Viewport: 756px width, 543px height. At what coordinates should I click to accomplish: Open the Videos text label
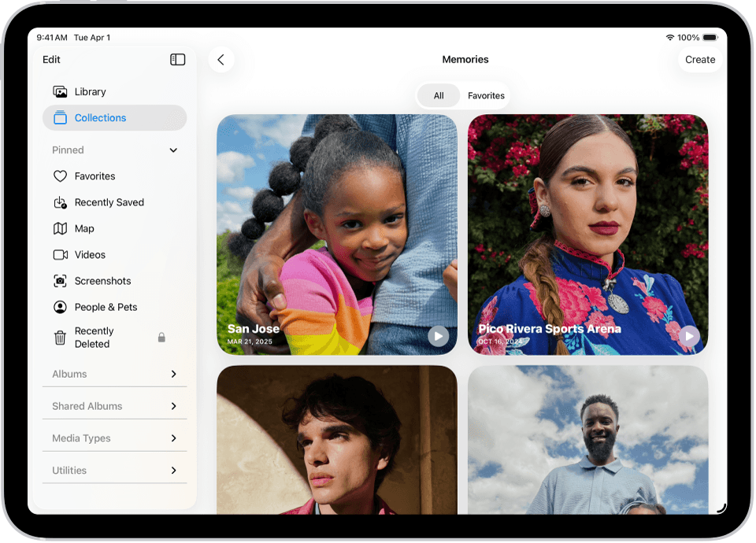click(x=90, y=254)
